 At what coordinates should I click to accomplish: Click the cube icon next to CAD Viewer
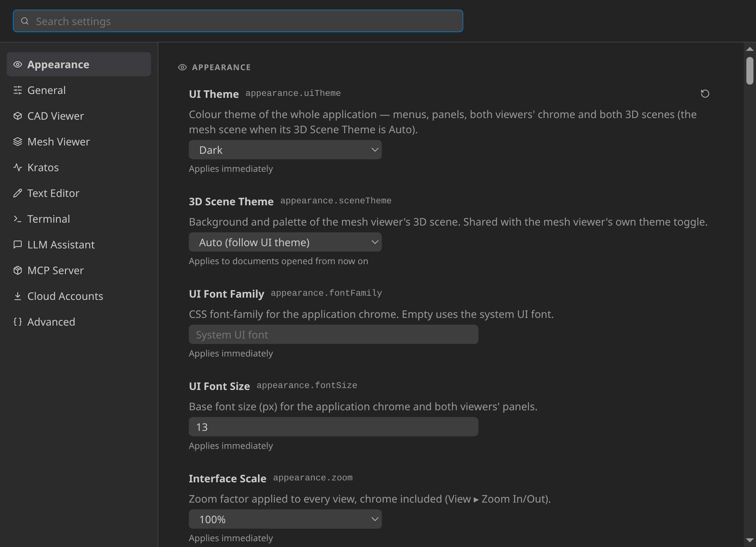click(x=18, y=116)
